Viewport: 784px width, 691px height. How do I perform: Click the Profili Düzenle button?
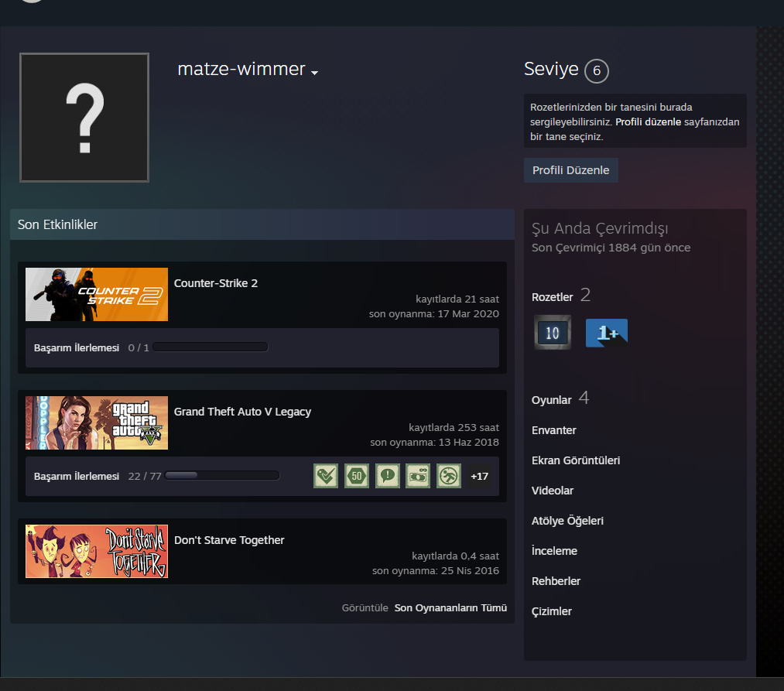tap(570, 170)
